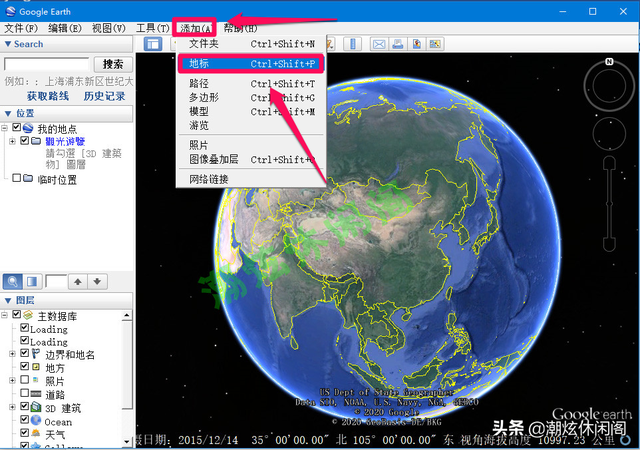Click the 历史记录 link
Screen dimensions: 640x450
[104, 96]
